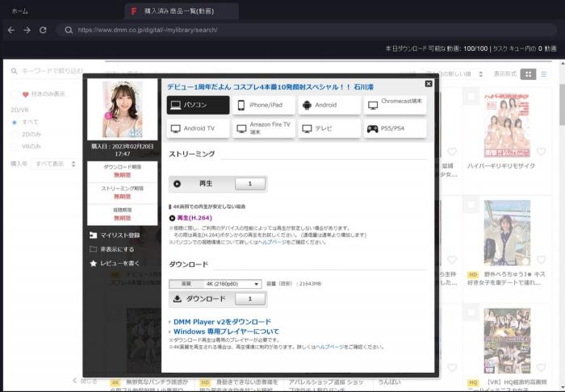Screen dimensions: 565x392
Task: Select the すべて radio button
Action: (15, 123)
